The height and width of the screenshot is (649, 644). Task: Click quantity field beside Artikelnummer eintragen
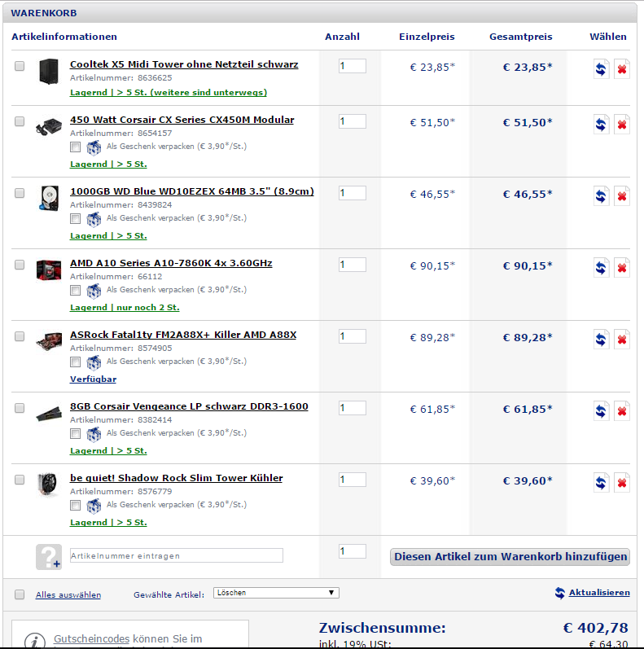[353, 551]
